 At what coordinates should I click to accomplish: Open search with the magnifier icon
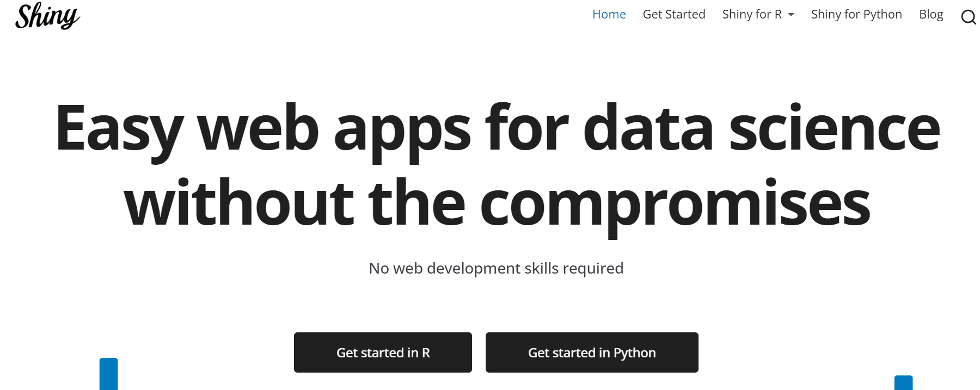click(x=968, y=17)
